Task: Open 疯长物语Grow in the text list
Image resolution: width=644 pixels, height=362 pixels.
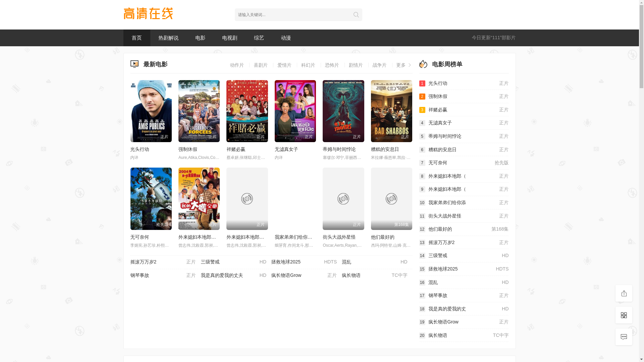Action: pyautogui.click(x=304, y=276)
